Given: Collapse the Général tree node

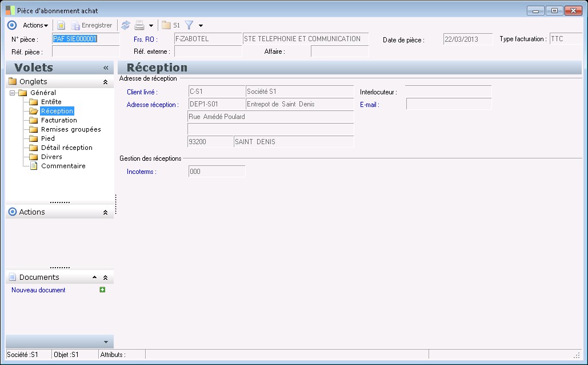Looking at the screenshot, I should [13, 92].
